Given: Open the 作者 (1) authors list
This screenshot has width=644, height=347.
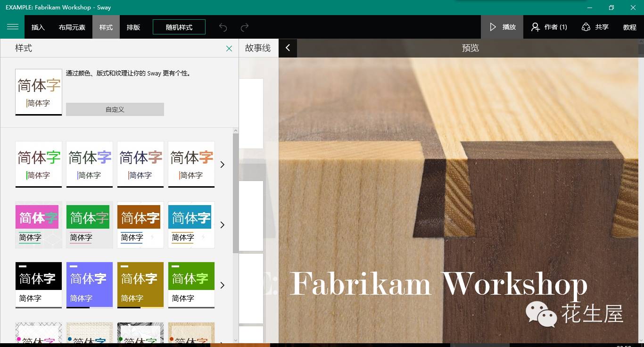Looking at the screenshot, I should point(549,27).
